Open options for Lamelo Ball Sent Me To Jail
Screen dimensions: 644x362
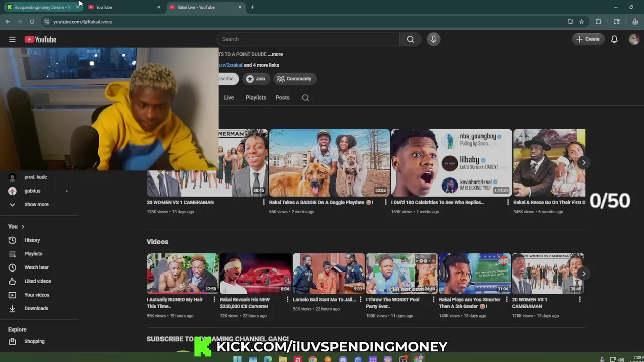360,299
